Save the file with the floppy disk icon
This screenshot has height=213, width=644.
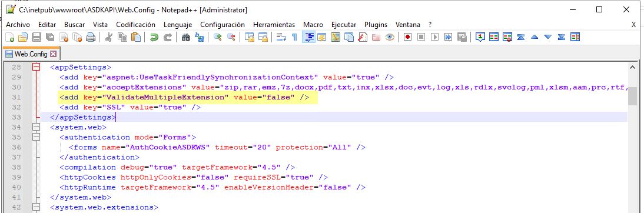pyautogui.click(x=36, y=37)
